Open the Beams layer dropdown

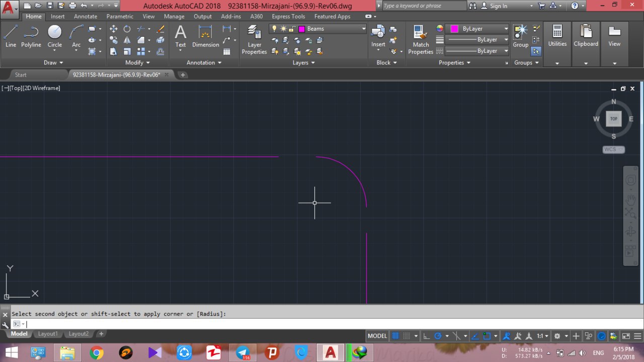364,29
